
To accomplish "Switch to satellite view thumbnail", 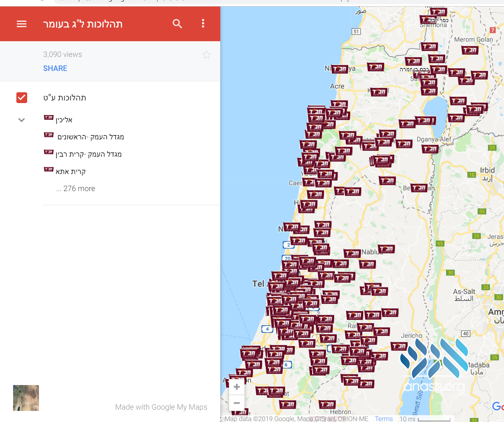I will click(26, 398).
